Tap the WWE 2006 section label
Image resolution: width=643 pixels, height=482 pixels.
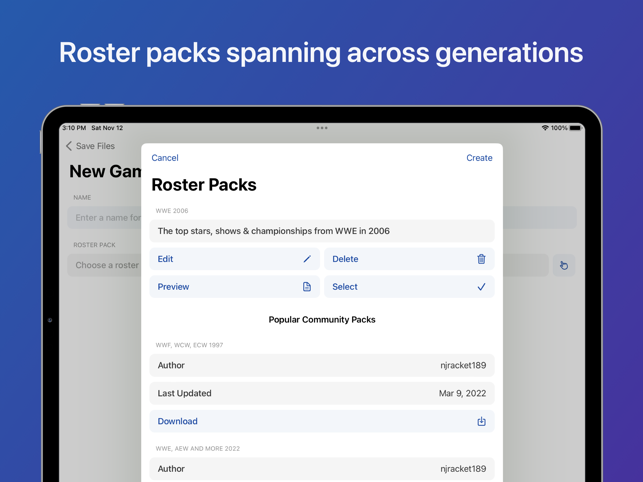(172, 211)
